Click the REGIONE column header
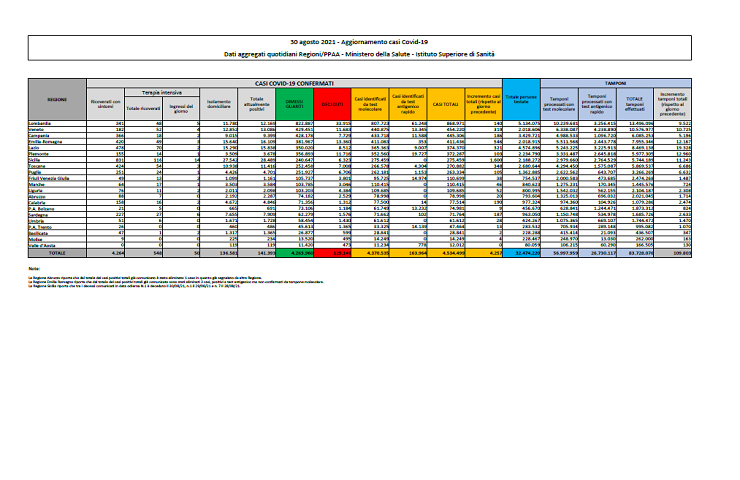This screenshot has width=740, height=480. [56, 101]
